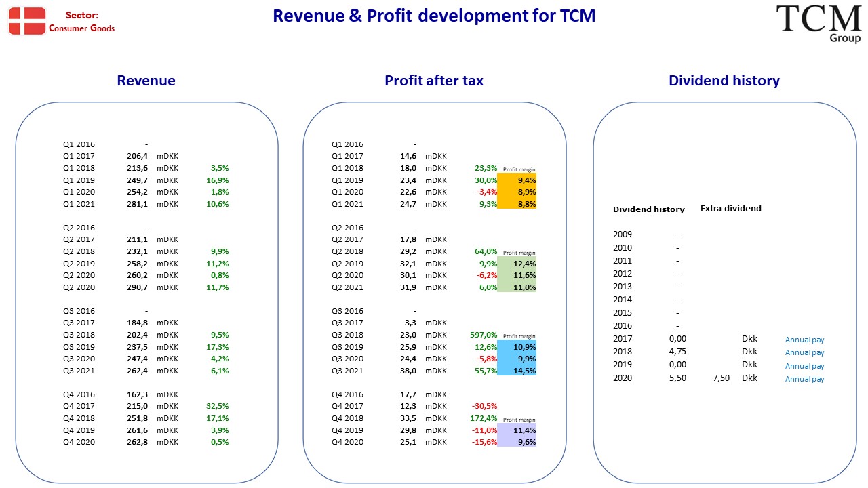Select the Q3 2018 profit growth 597,0%
This screenshot has height=488, width=868.
tap(484, 335)
